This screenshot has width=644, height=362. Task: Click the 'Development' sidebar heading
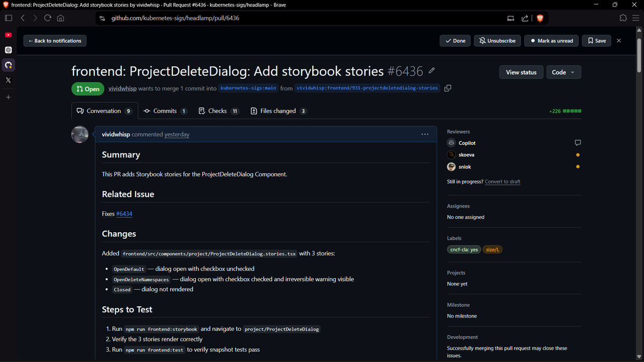pyautogui.click(x=462, y=337)
